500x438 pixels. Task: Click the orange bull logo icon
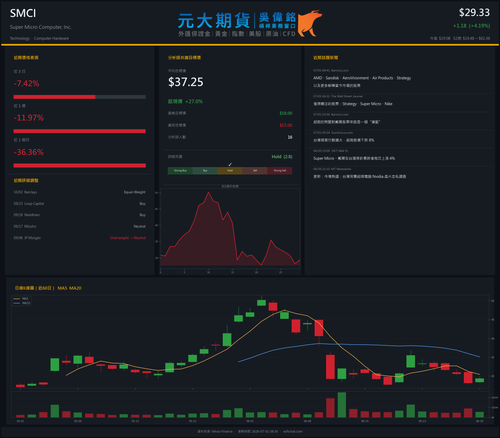(309, 23)
